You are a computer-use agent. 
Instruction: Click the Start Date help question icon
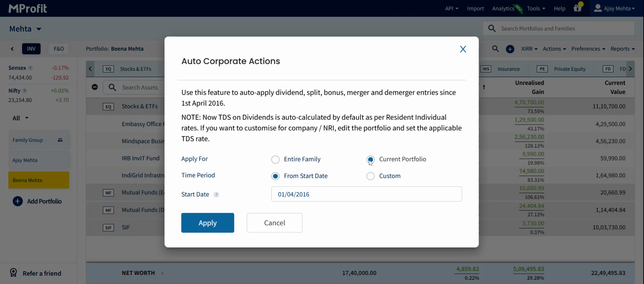(x=216, y=195)
